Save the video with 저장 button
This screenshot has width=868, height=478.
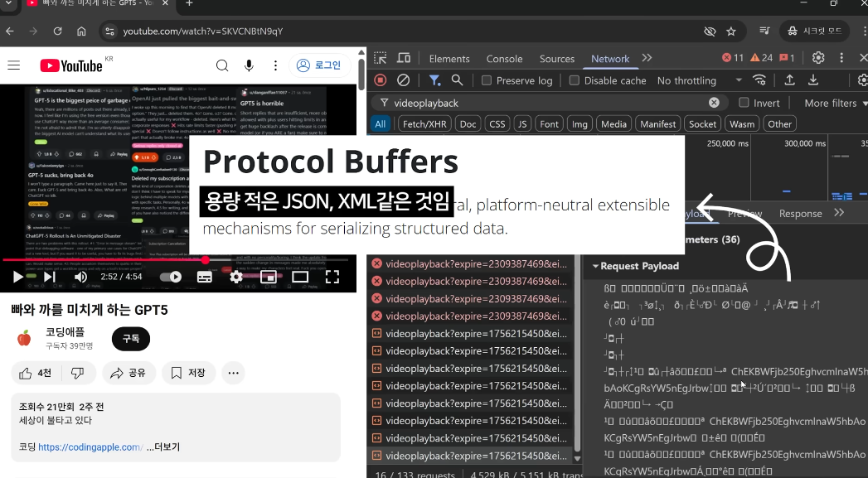pos(189,374)
